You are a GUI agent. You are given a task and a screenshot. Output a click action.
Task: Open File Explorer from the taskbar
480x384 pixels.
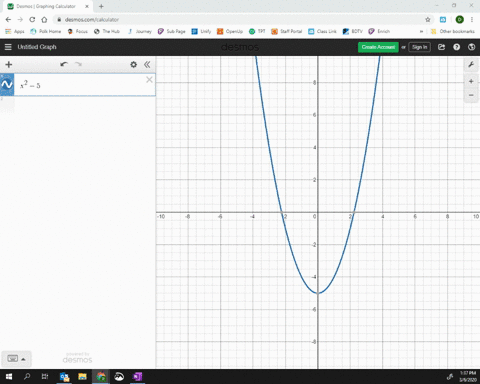point(82,377)
